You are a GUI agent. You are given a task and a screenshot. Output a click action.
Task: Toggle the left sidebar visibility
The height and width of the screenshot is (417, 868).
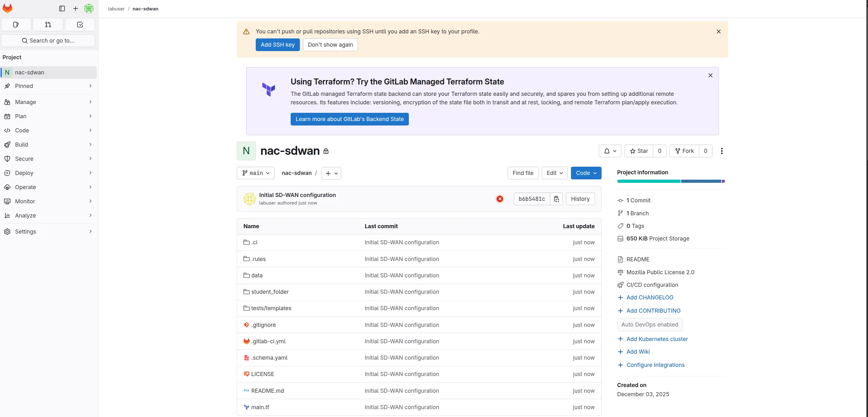[x=62, y=9]
